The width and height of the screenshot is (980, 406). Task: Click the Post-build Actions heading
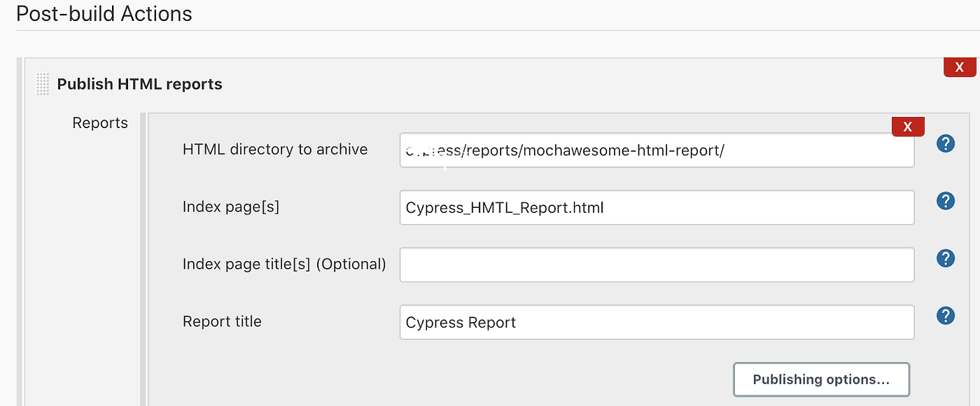[x=104, y=13]
